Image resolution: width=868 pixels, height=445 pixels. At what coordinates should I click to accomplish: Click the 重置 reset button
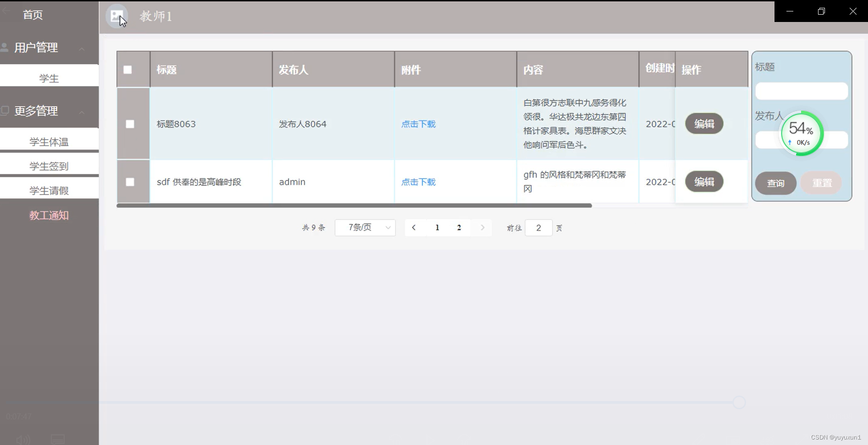822,183
